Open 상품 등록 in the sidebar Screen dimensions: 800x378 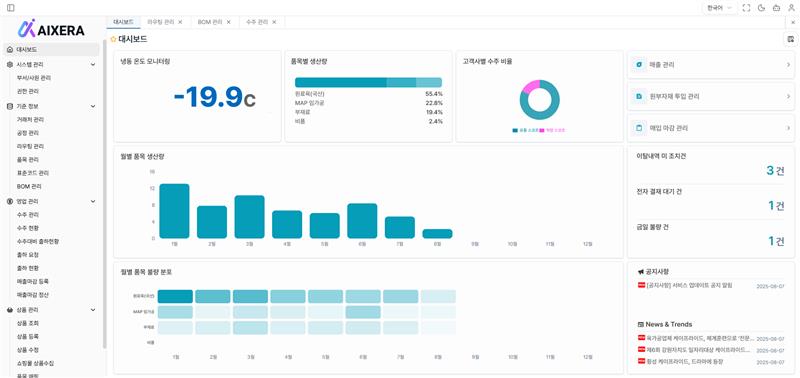pyautogui.click(x=28, y=337)
